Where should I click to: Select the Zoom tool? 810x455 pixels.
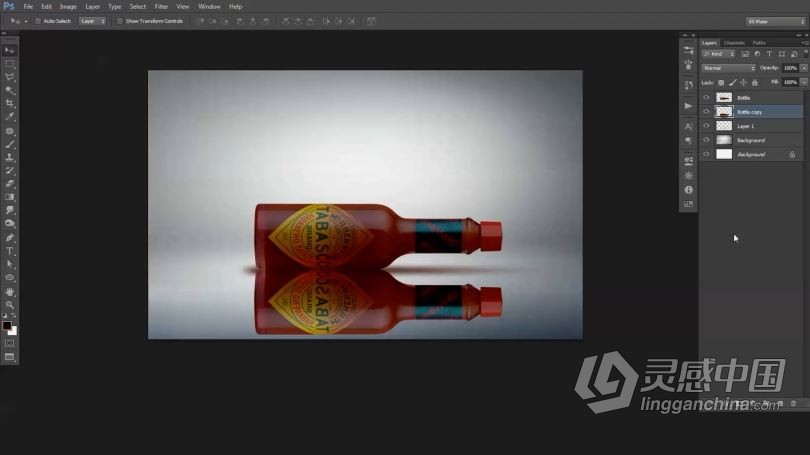pyautogui.click(x=10, y=305)
